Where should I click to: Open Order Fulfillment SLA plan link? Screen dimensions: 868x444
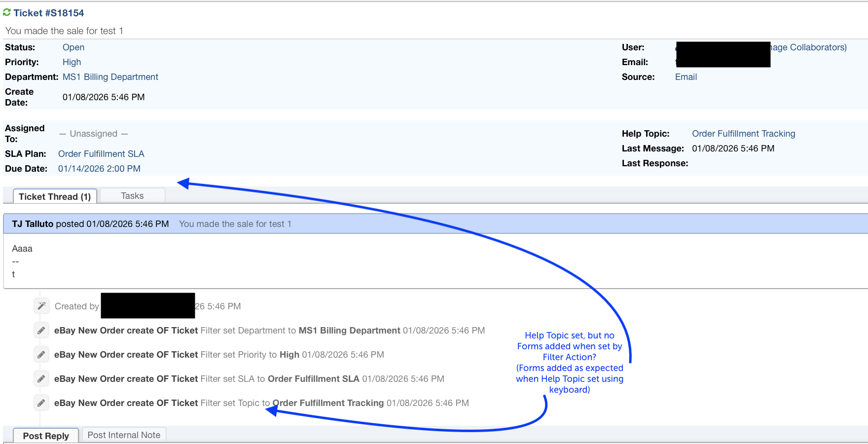[101, 154]
